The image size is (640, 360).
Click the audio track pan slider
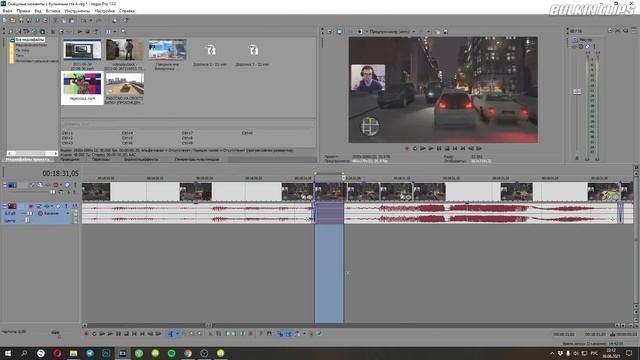(x=27, y=221)
